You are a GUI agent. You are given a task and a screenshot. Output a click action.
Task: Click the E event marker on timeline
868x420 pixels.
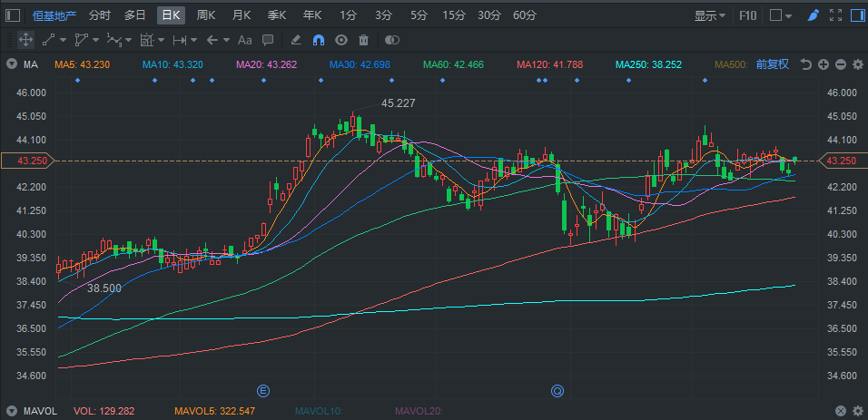pyautogui.click(x=264, y=391)
